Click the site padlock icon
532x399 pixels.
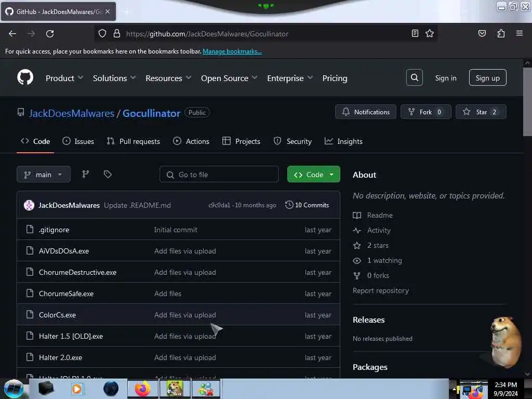(117, 33)
